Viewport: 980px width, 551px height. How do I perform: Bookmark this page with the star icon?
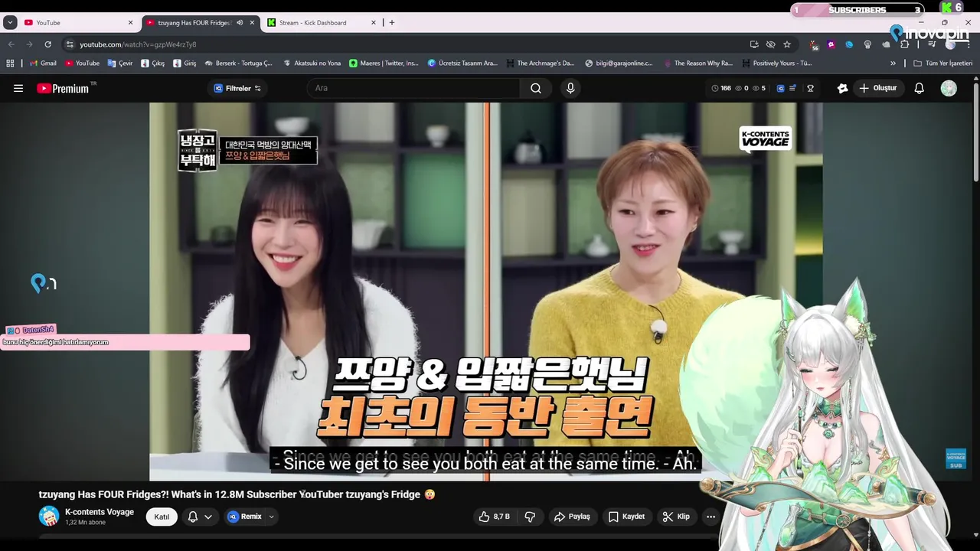tap(787, 44)
